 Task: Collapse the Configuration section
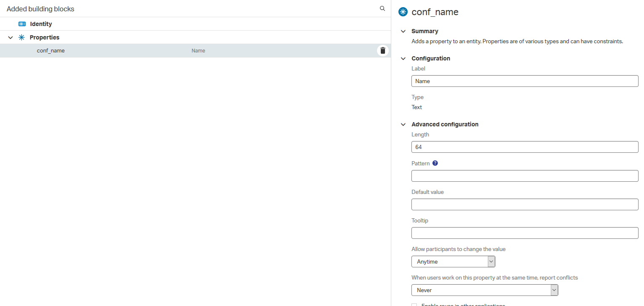tap(403, 58)
